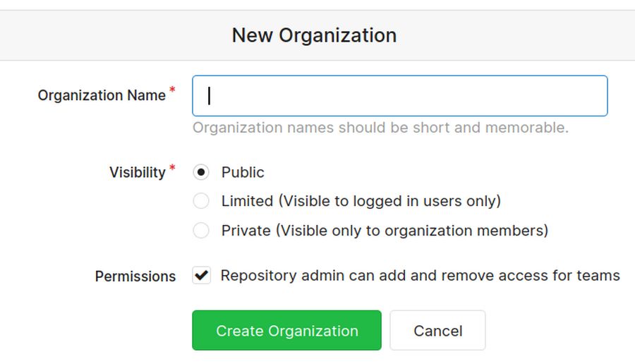Click the 'Organization Name' field label
This screenshot has width=635, height=364.
pyautogui.click(x=102, y=96)
